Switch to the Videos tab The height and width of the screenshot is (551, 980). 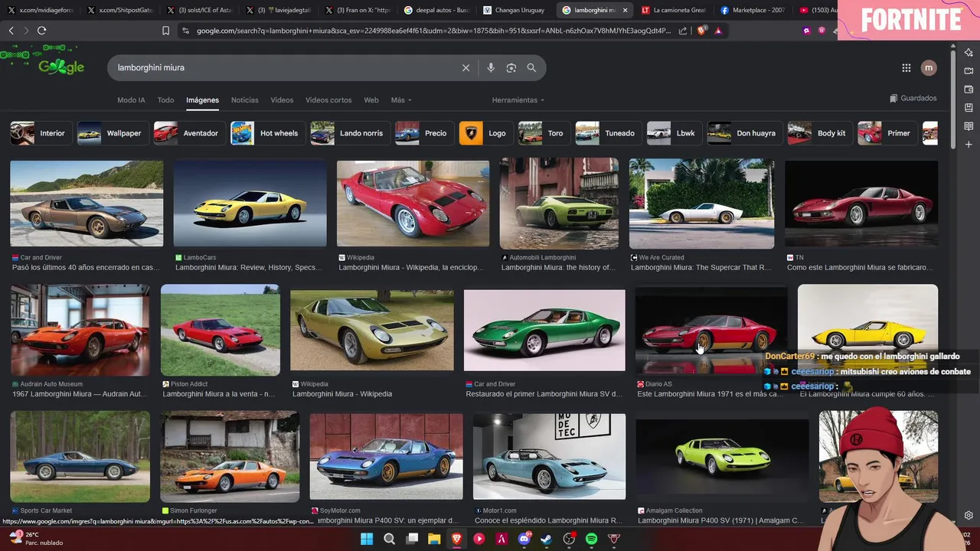[282, 100]
